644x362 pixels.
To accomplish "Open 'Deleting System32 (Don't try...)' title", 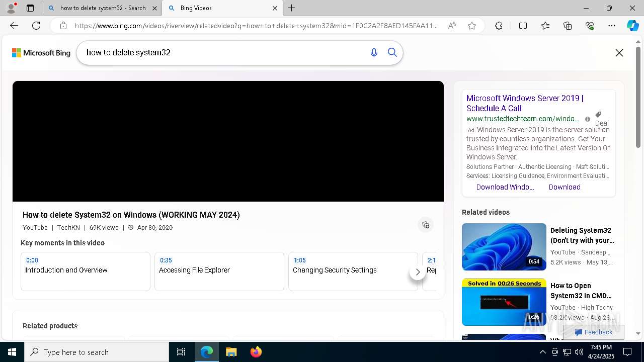I will point(582,235).
